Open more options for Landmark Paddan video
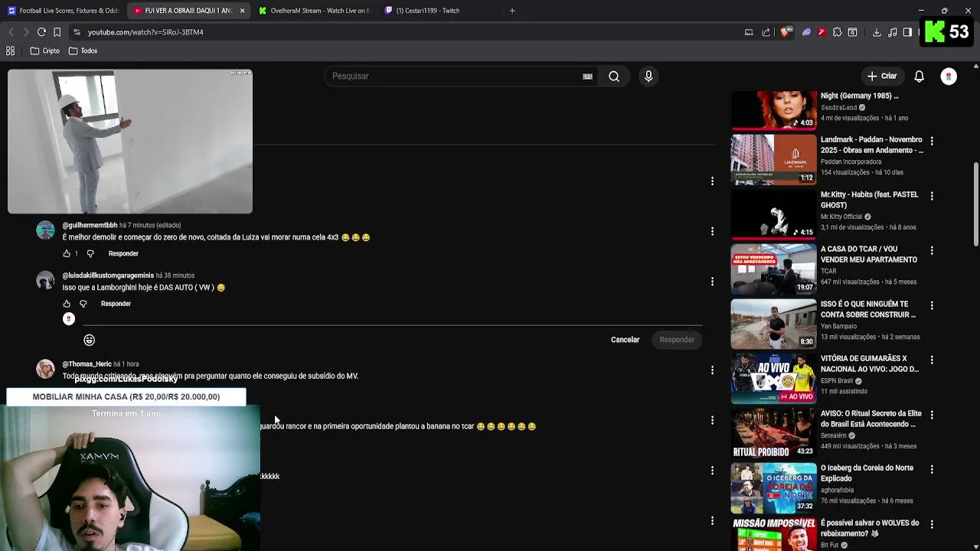 [932, 142]
